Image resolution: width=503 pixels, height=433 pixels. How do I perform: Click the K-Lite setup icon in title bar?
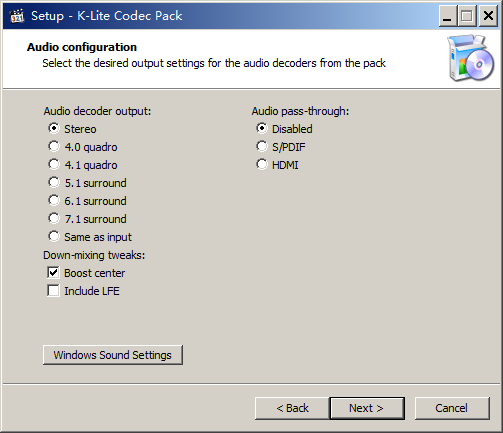17,16
